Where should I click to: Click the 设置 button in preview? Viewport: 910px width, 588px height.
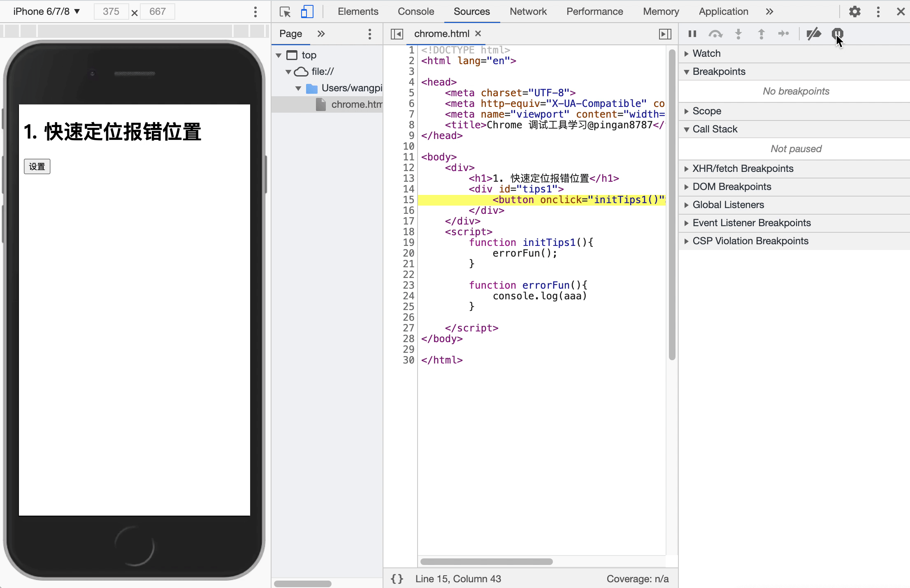(37, 166)
